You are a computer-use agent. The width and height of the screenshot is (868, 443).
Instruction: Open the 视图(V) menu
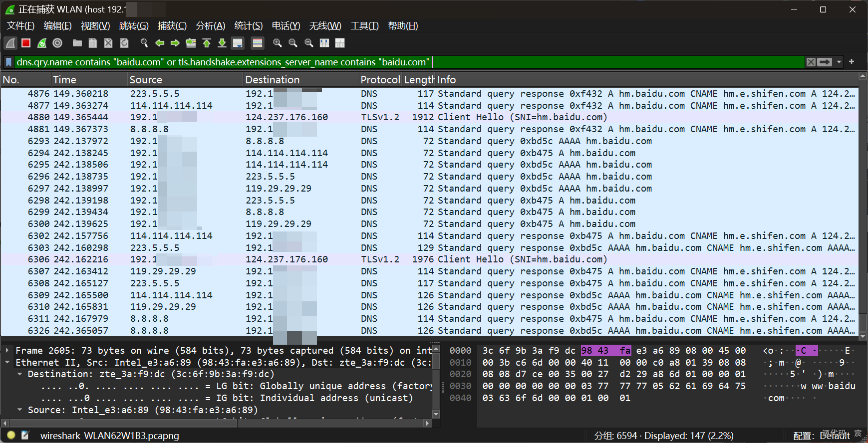[x=95, y=25]
